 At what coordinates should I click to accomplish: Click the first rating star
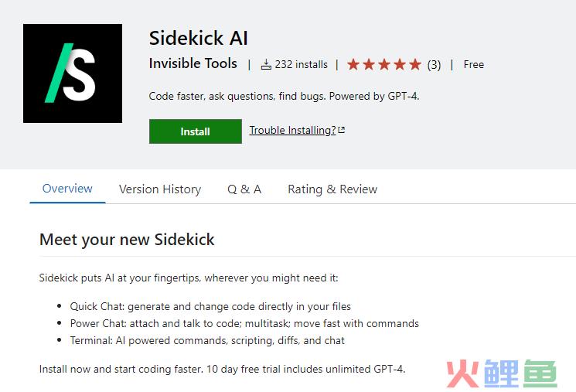tap(354, 64)
